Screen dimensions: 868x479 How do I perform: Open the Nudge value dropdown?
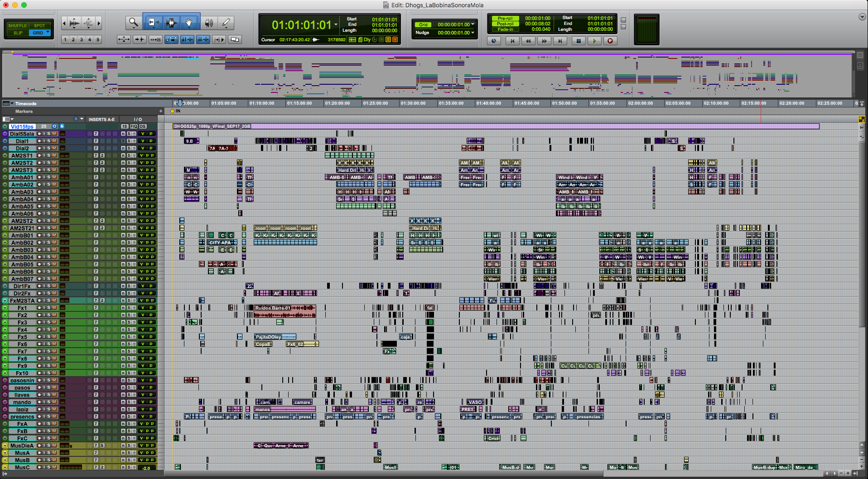(473, 33)
